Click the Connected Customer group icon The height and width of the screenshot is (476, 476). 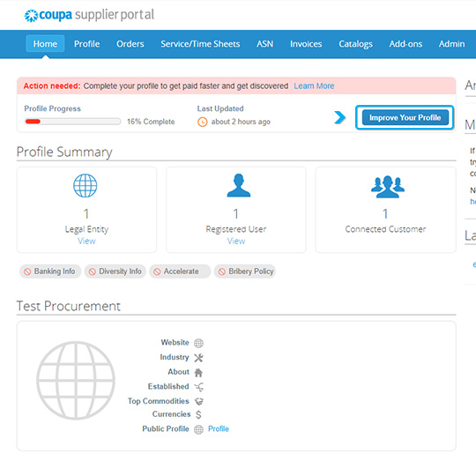(388, 186)
